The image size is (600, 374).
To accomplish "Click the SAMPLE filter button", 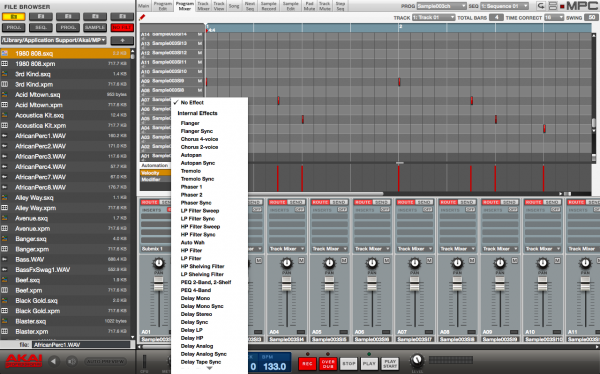I will click(x=95, y=28).
